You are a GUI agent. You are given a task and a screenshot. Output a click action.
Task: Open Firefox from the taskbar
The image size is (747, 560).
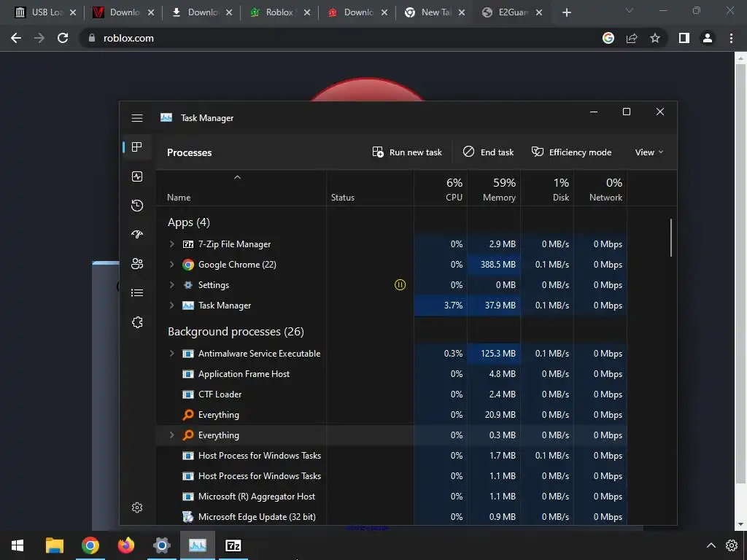point(125,545)
